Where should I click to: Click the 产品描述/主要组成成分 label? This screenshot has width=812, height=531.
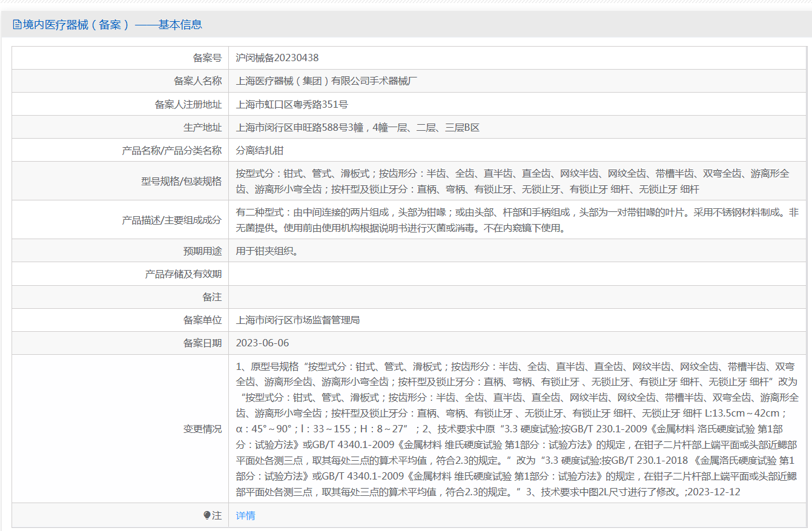point(172,220)
